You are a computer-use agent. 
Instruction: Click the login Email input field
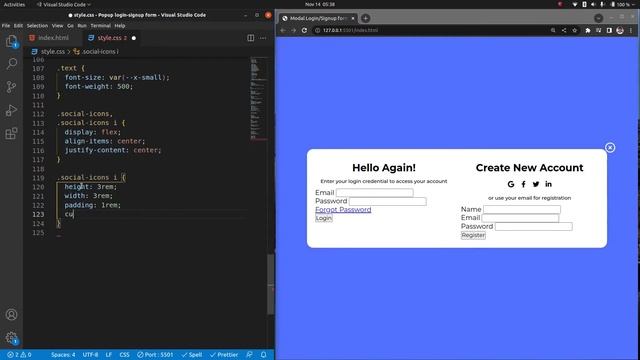[375, 193]
